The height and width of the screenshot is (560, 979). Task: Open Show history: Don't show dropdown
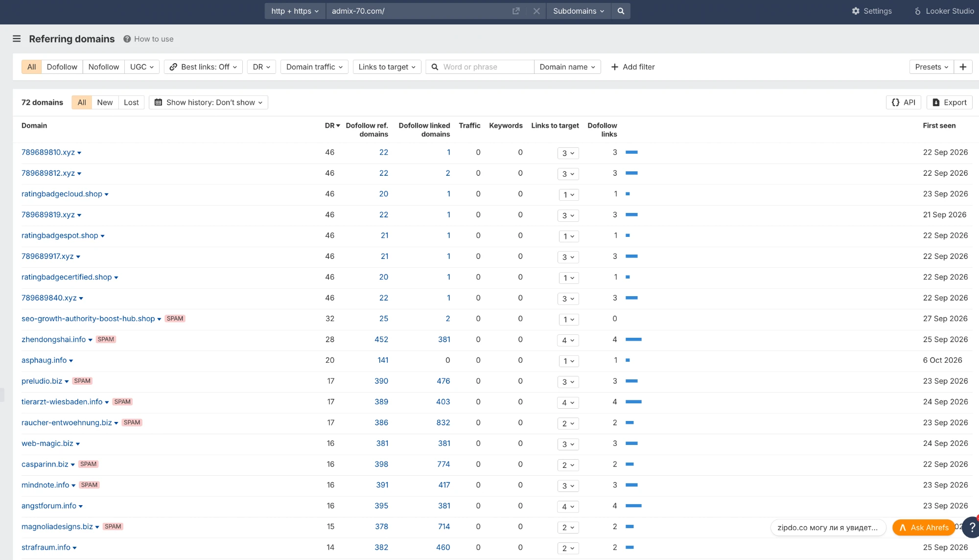209,102
